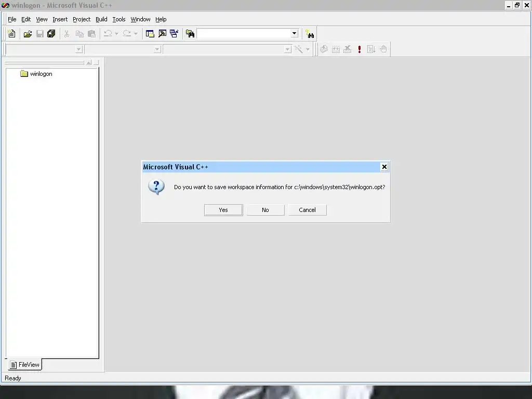This screenshot has width=532, height=399.
Task: Click the hand Insert Breakpoint icon
Action: click(383, 49)
